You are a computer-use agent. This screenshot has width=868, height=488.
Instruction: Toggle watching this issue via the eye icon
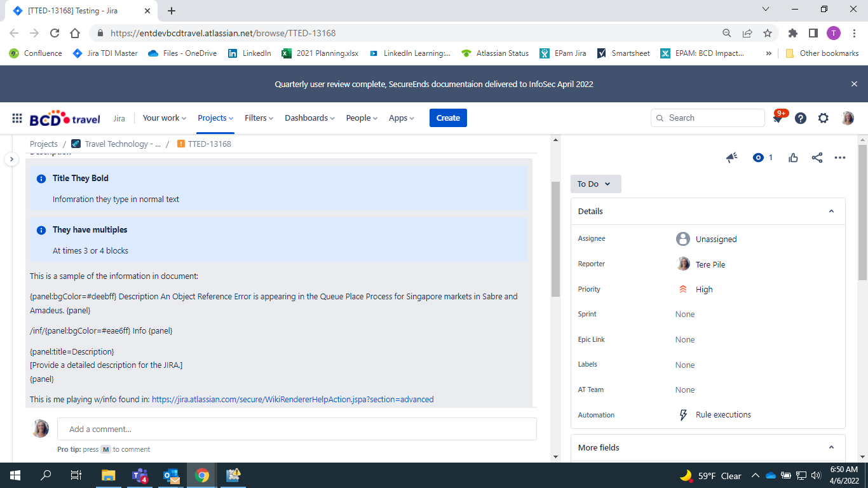[x=757, y=157]
